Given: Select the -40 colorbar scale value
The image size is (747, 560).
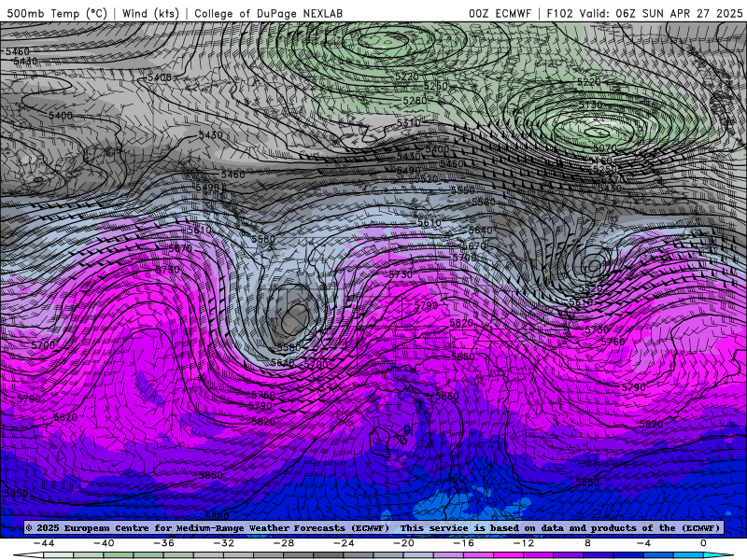Looking at the screenshot, I should [104, 543].
